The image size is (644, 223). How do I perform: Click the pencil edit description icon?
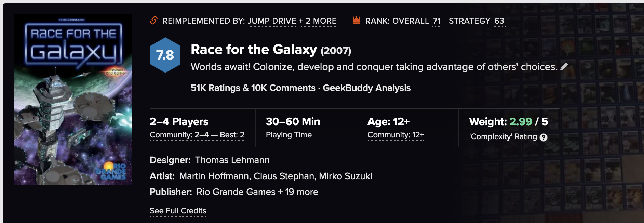(564, 66)
